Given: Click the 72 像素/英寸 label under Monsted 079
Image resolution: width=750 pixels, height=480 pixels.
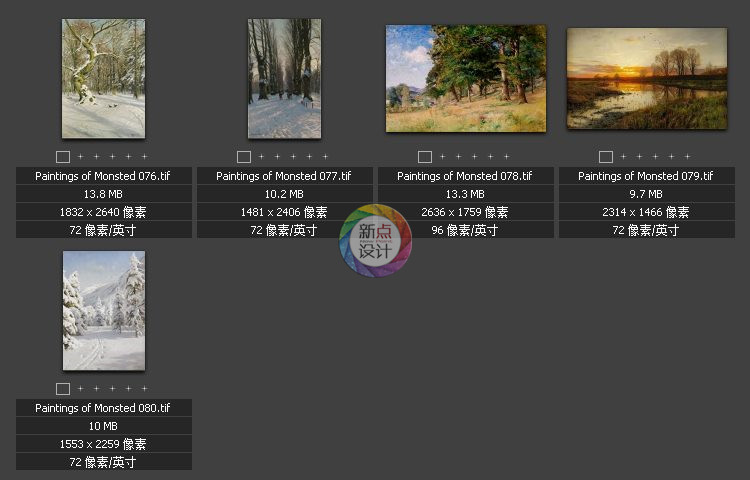Looking at the screenshot, I should point(646,230).
